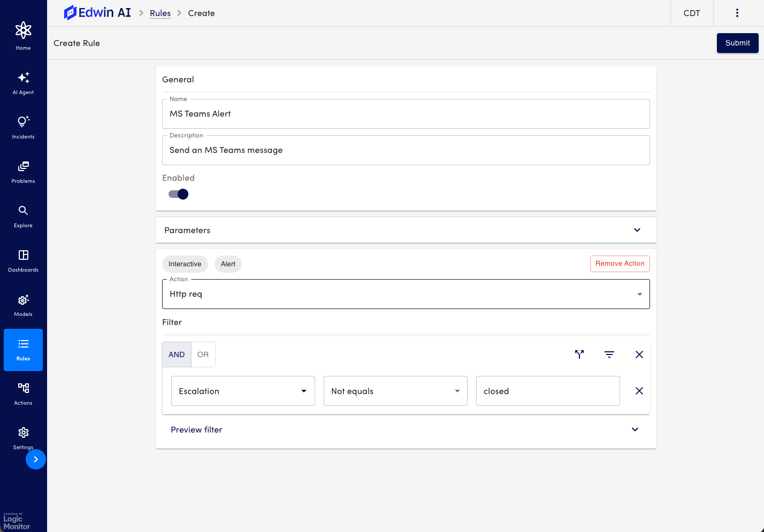Click the Submit button
Screen dimensions: 764x532
pyautogui.click(x=738, y=43)
